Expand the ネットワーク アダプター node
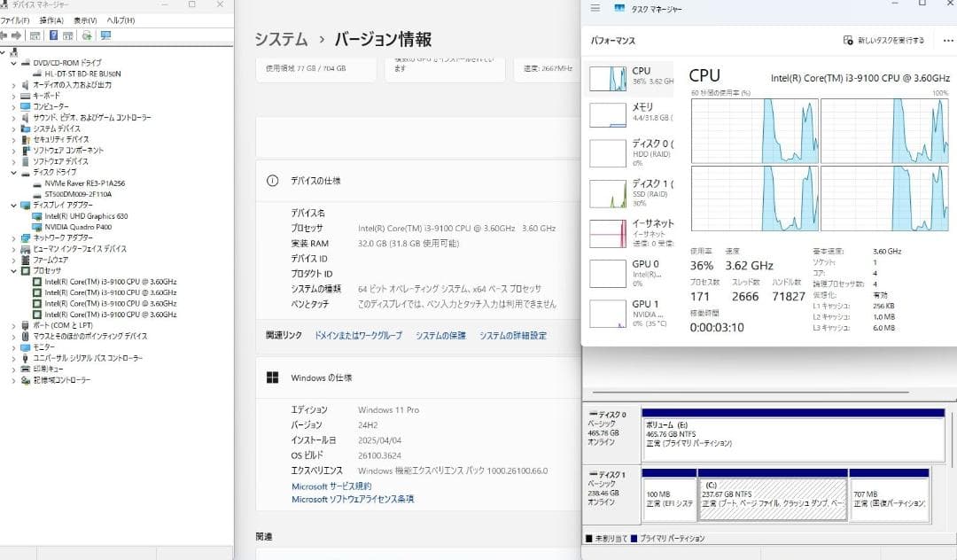Screen dimensions: 957x560 point(12,237)
